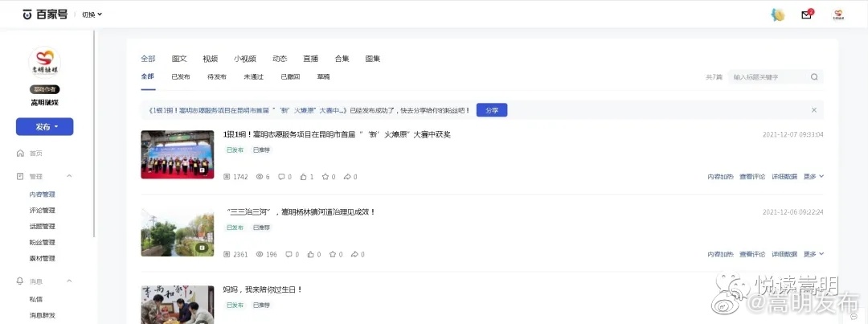Click the 发布 publish button
This screenshot has height=324, width=868.
pyautogui.click(x=45, y=127)
